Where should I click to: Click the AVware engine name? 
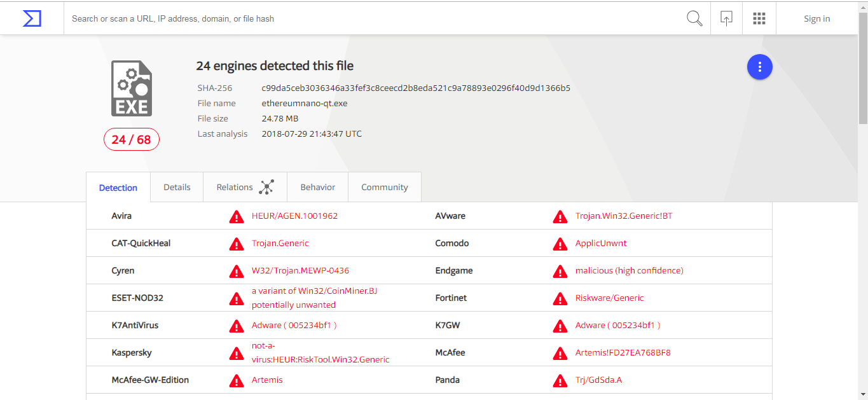450,216
